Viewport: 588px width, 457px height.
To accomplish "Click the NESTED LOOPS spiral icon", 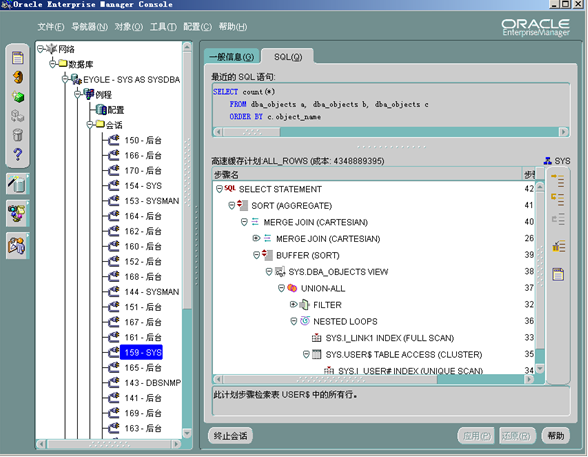I will [x=305, y=321].
